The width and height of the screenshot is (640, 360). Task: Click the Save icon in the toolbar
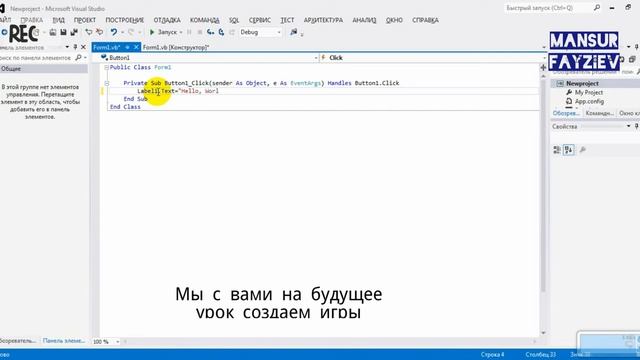coord(63,32)
